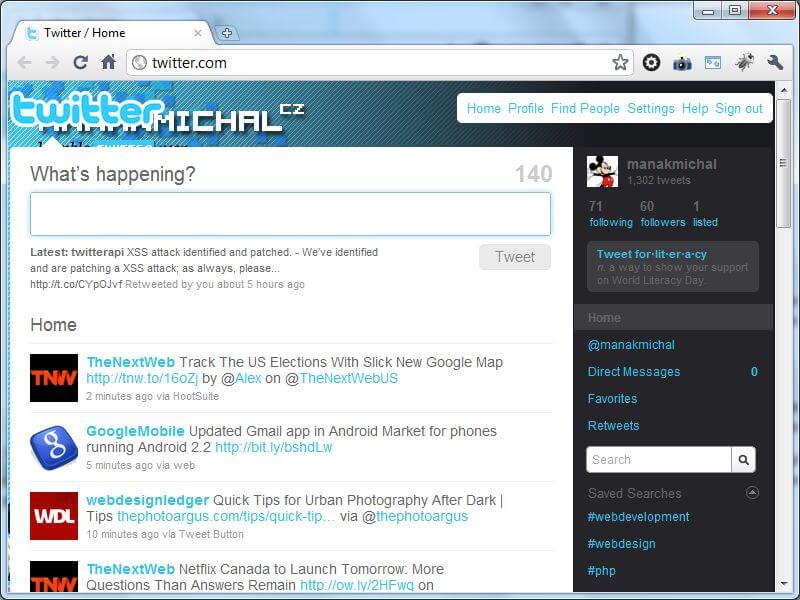Click the browser Forward arrow
The width and height of the screenshot is (800, 600).
(53, 63)
